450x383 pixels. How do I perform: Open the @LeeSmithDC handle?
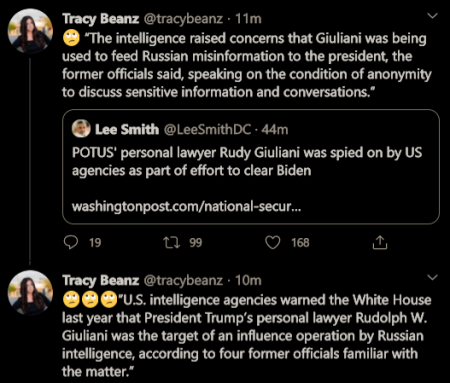click(207, 129)
